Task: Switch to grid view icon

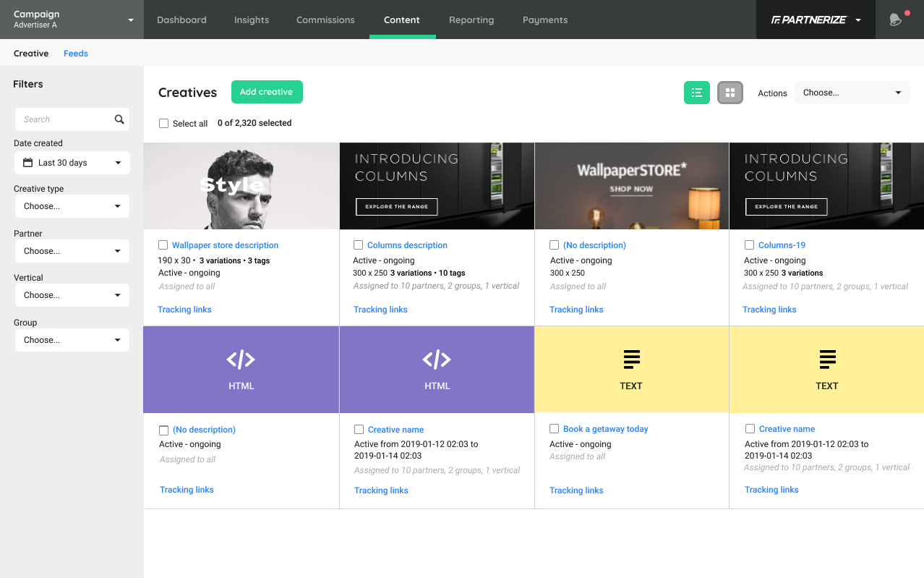Action: coord(730,93)
